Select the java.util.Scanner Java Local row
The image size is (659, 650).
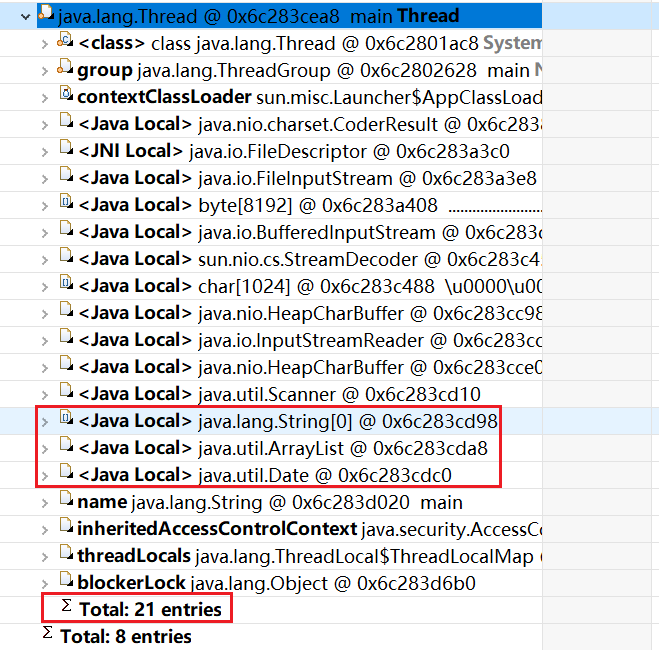[x=271, y=394]
